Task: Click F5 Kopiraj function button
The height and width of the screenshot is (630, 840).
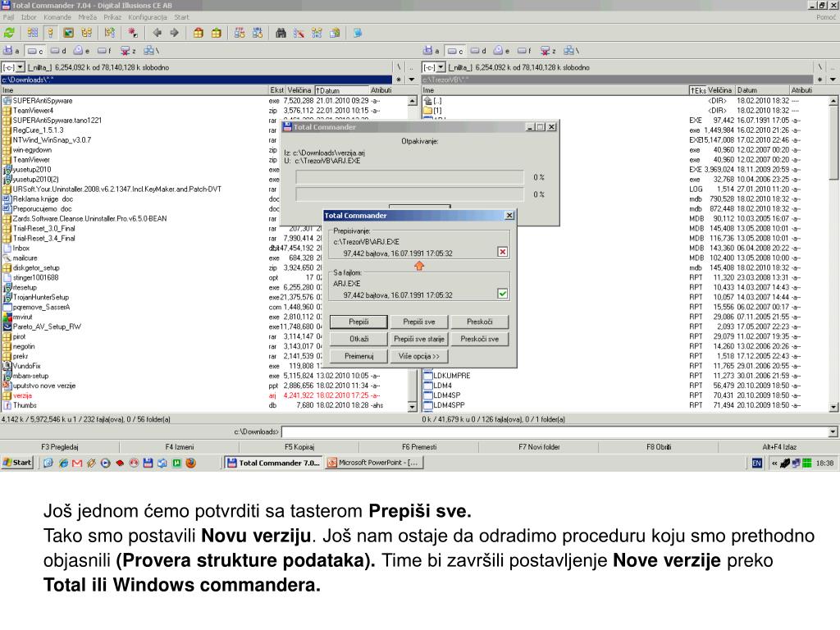Action: point(299,447)
